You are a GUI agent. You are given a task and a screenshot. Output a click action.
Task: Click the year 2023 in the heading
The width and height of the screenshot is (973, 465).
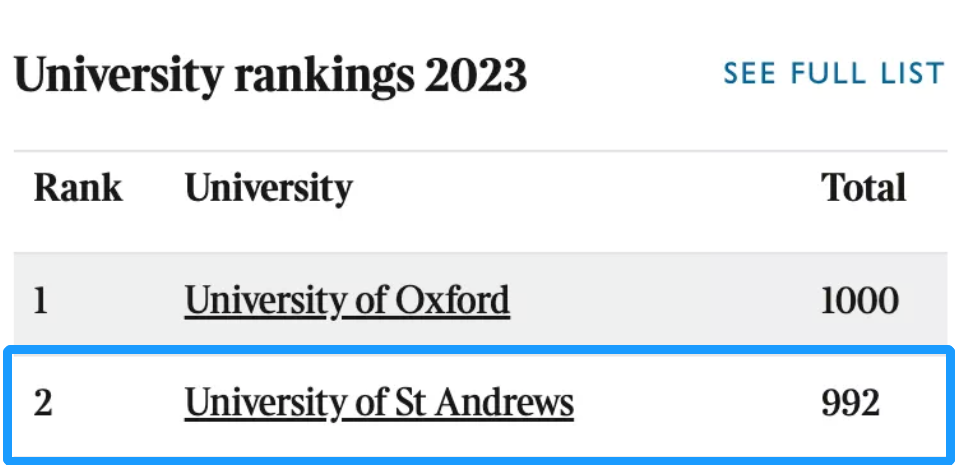475,74
